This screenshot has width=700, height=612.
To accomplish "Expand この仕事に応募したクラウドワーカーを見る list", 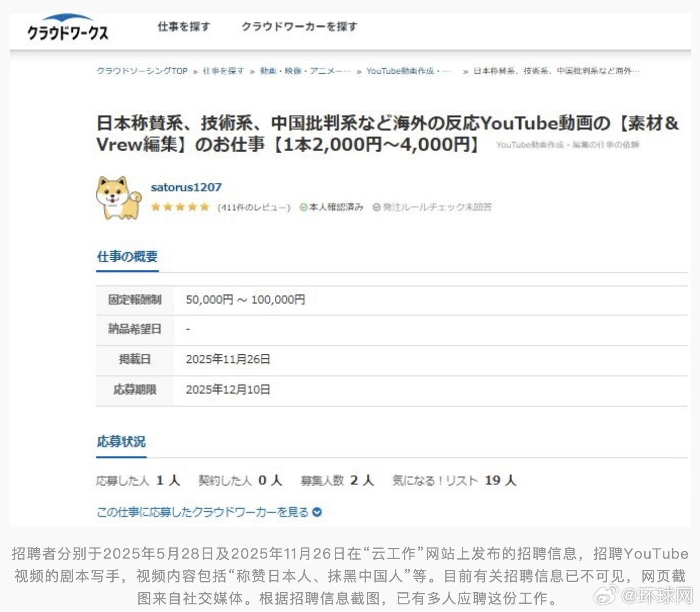I will click(x=209, y=512).
